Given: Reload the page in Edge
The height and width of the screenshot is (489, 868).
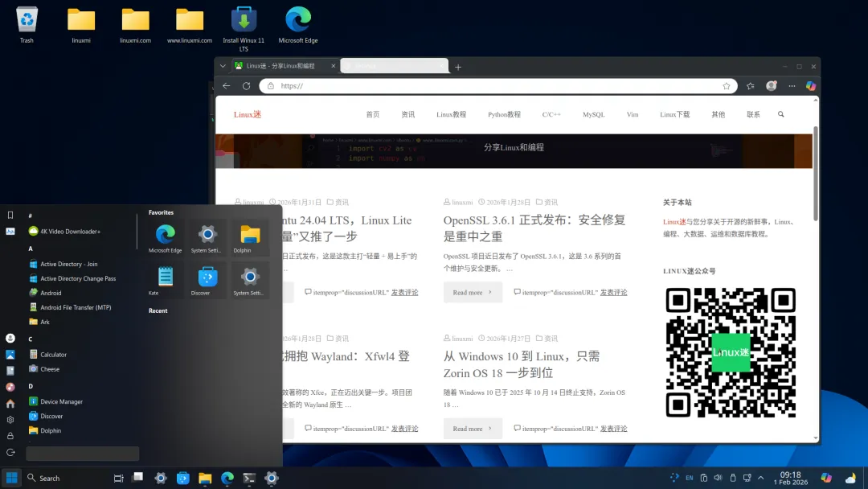Looking at the screenshot, I should point(247,86).
